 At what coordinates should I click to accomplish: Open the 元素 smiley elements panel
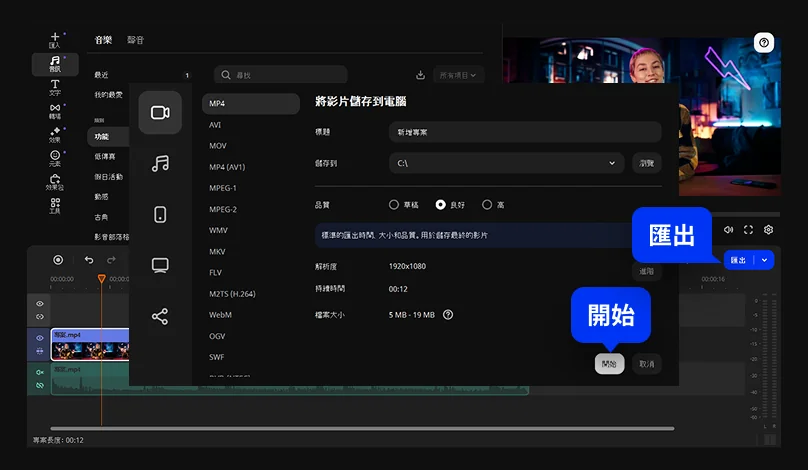point(55,158)
